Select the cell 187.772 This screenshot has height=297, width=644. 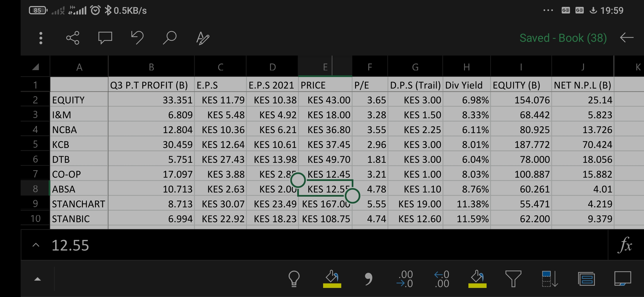[x=521, y=144]
